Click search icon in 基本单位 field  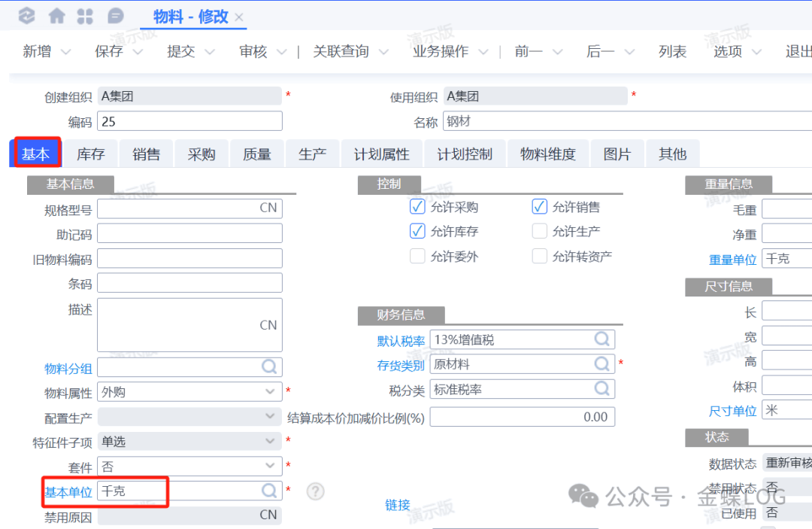click(269, 491)
